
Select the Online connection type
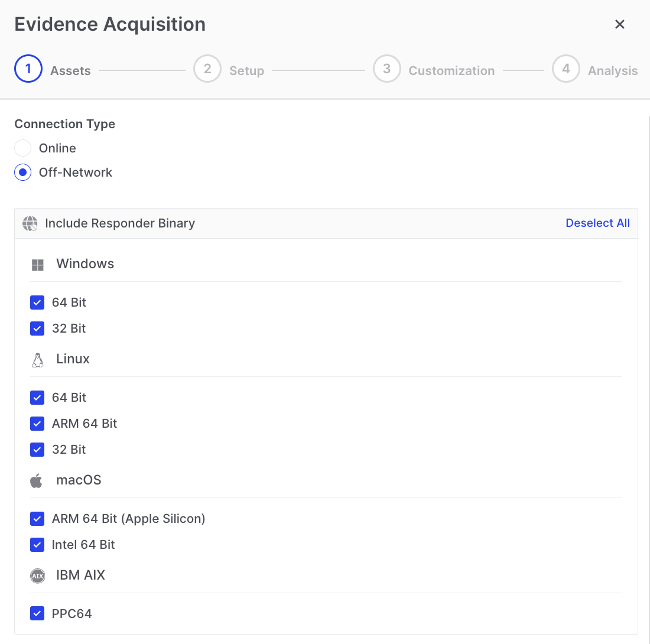coord(23,148)
